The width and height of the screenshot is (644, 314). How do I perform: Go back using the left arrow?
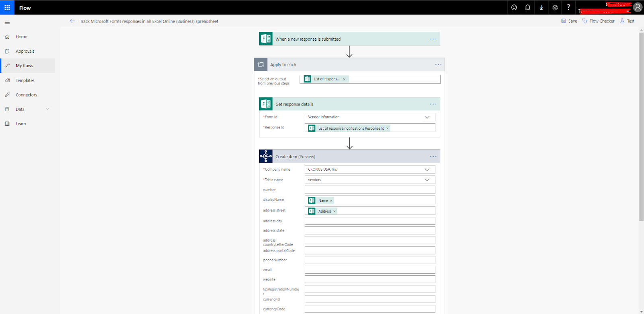[x=72, y=21]
